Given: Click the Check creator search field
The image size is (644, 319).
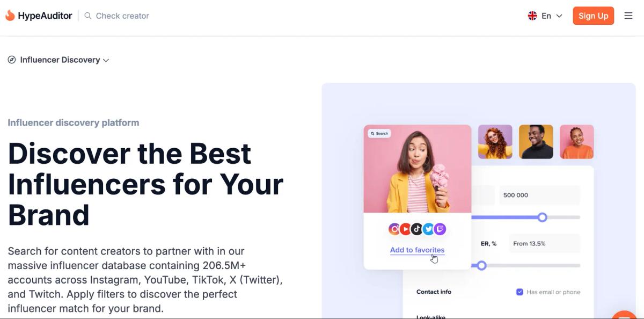Looking at the screenshot, I should click(x=122, y=16).
